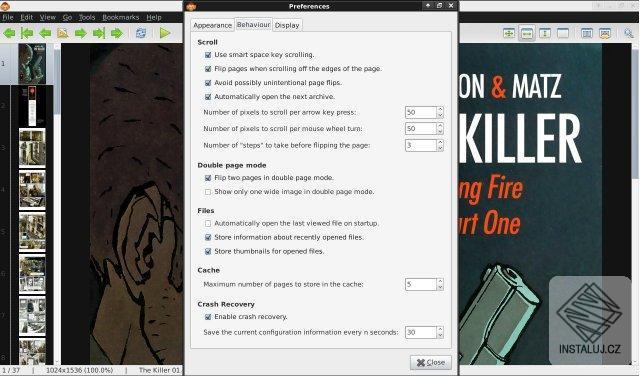The image size is (640, 376).
Task: Increase pixels per arrow key press value
Action: (440, 109)
